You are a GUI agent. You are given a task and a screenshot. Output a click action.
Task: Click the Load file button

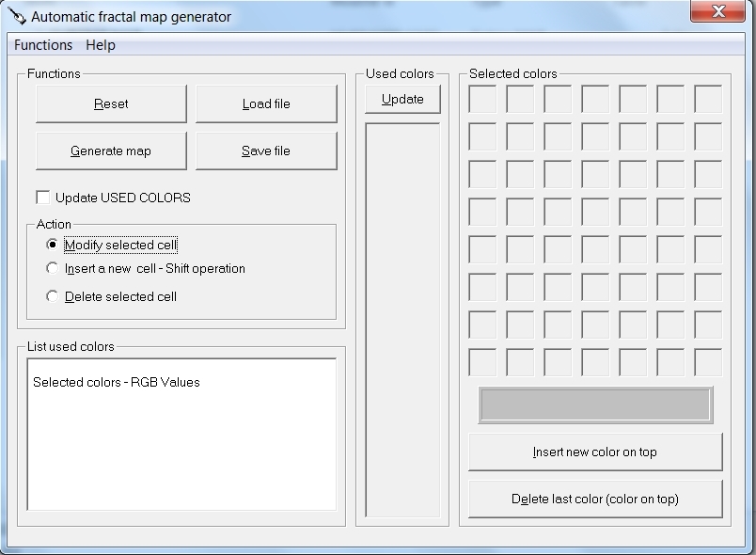[266, 103]
